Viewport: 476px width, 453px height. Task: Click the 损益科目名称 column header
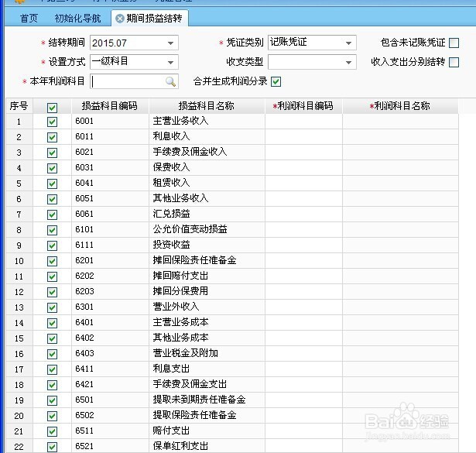[x=207, y=106]
